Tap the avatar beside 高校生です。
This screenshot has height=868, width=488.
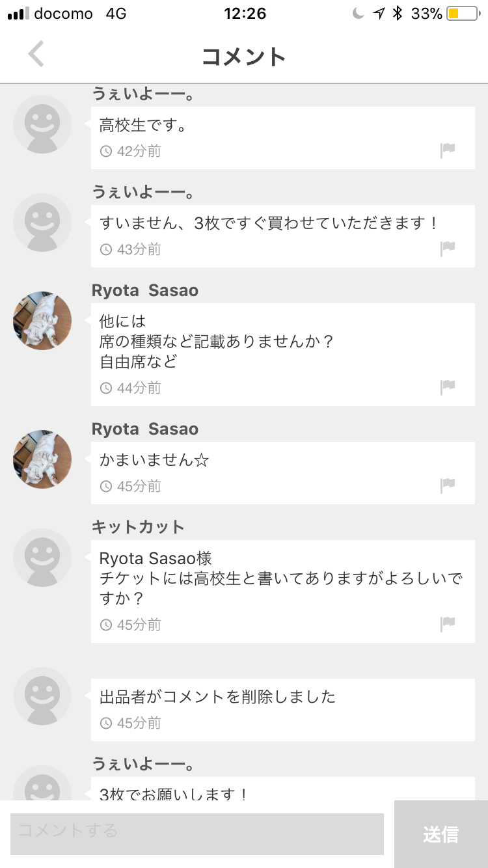click(42, 124)
